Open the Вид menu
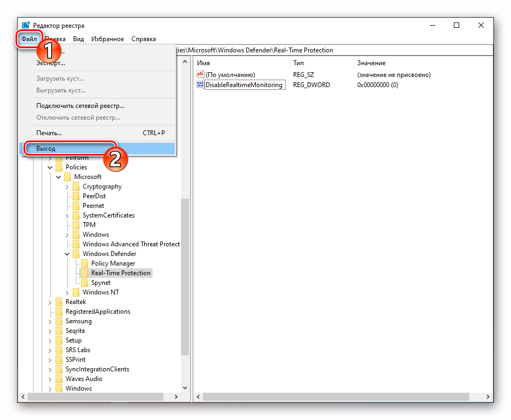Screen dimensions: 511x420 tap(78, 39)
